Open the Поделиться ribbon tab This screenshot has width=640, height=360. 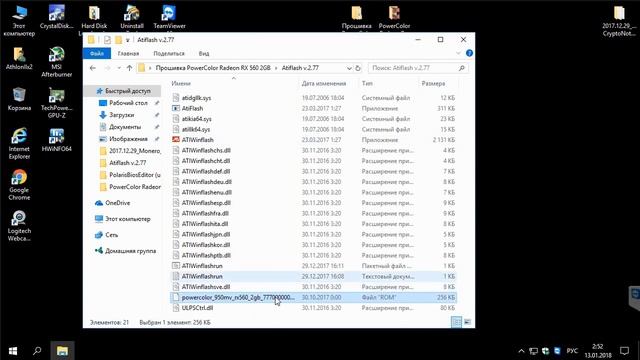(x=169, y=53)
